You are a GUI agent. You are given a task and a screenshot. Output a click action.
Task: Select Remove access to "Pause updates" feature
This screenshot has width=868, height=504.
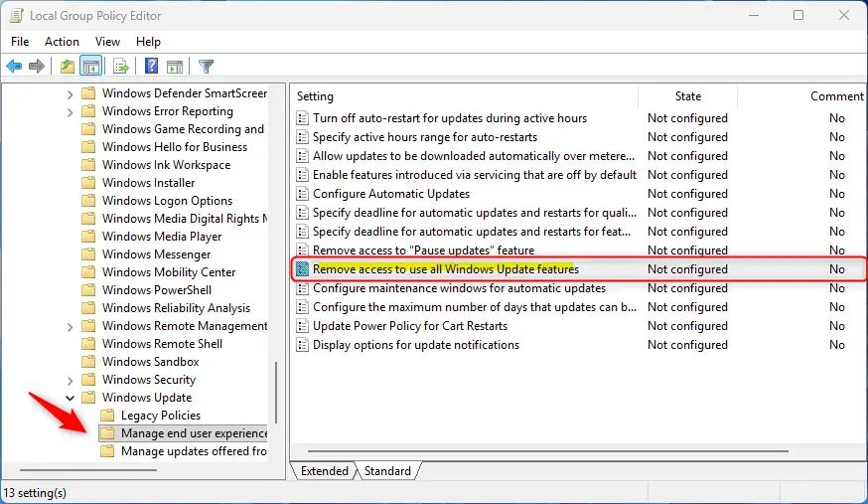coord(423,251)
